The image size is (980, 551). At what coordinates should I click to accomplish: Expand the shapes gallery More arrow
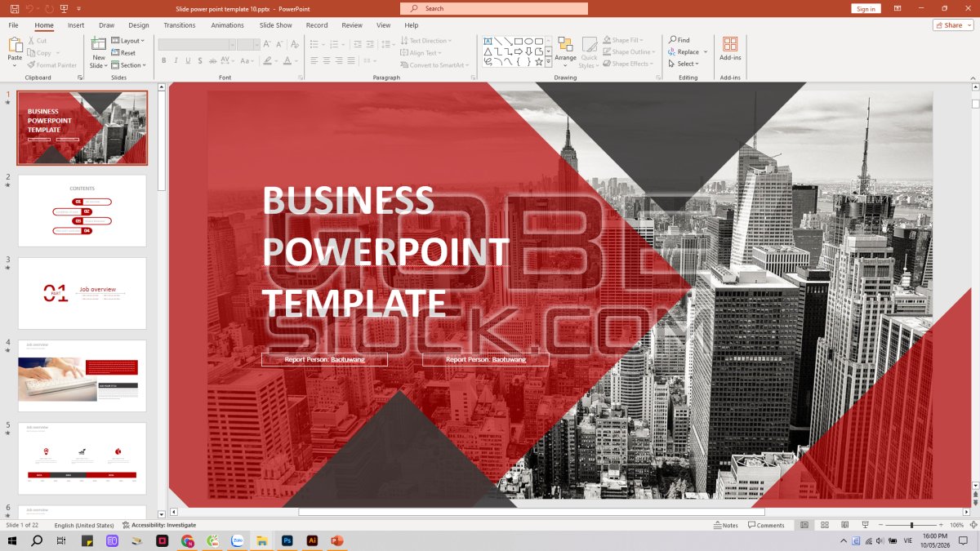[x=549, y=62]
